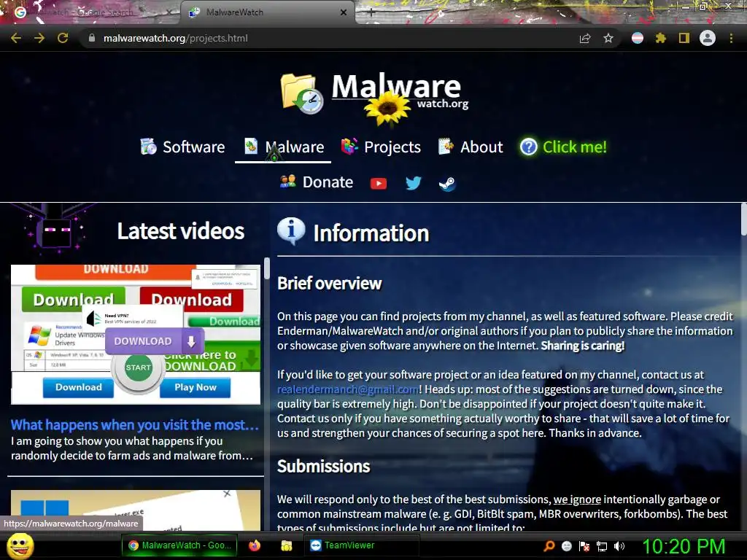
Task: Open the Malware navigation item
Action: coord(284,147)
